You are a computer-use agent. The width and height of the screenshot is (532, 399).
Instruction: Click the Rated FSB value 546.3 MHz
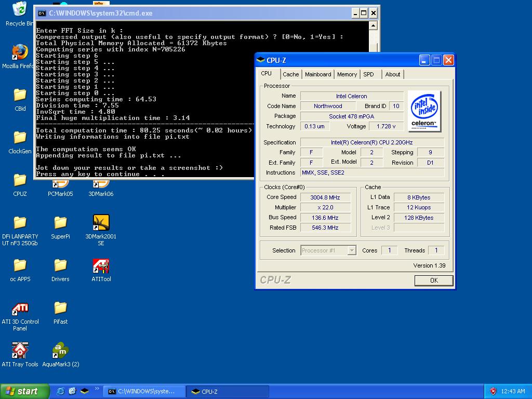pyautogui.click(x=325, y=228)
